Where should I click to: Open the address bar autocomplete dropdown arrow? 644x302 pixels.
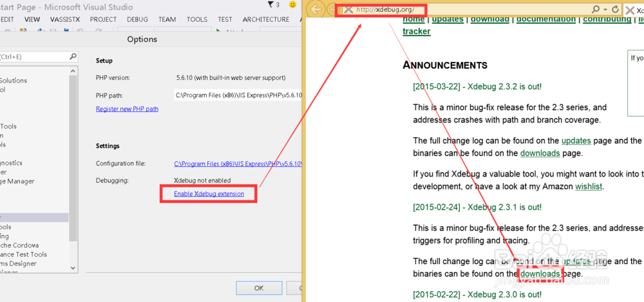(x=605, y=9)
